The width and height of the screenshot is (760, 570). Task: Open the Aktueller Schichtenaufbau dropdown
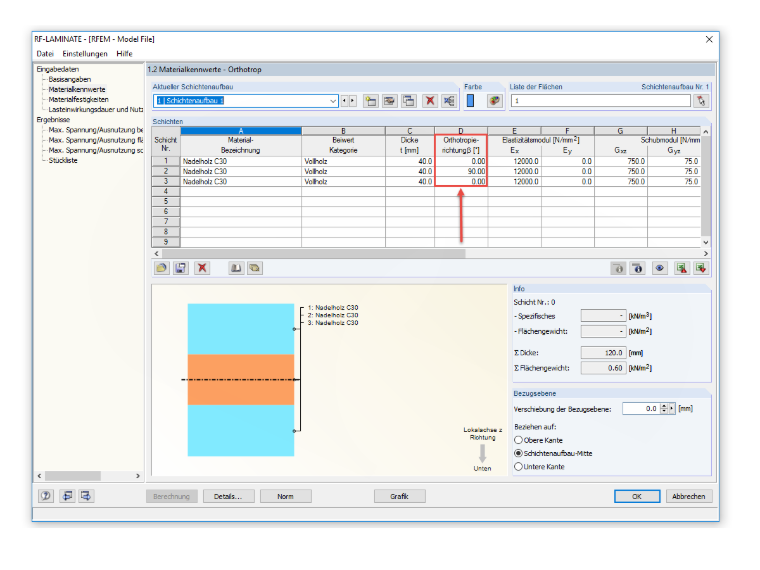pos(333,101)
